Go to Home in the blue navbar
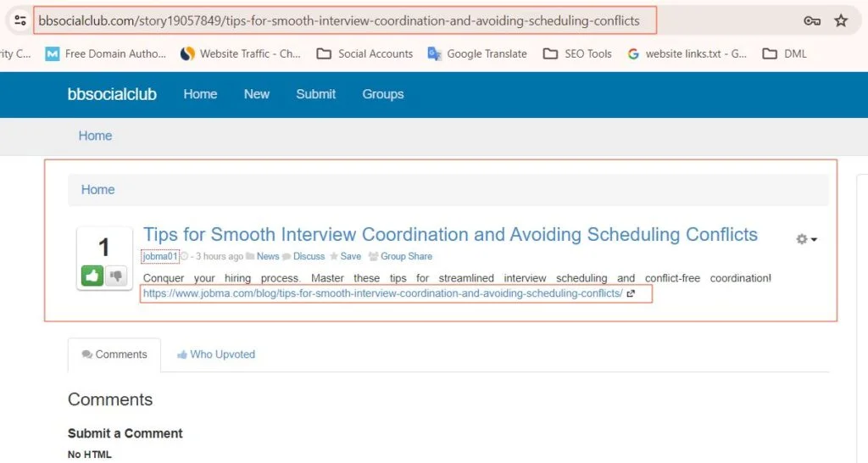The image size is (868, 463). coord(200,94)
